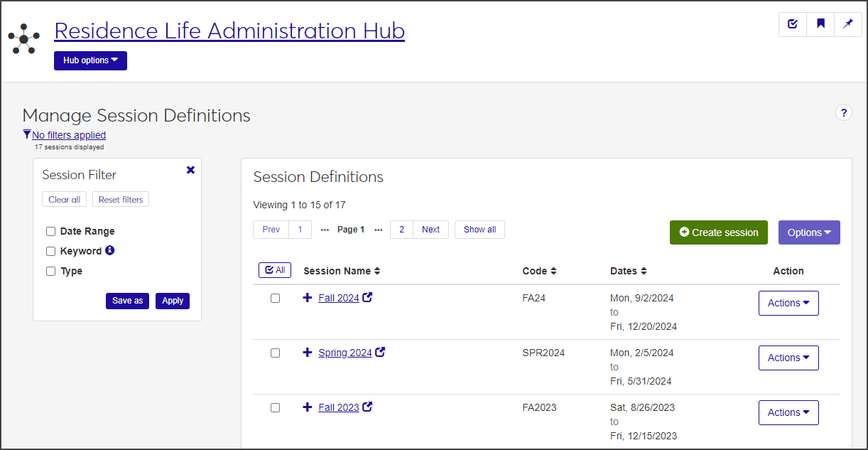Open Fall 2024 in new window icon
This screenshot has width=868, height=450.
pyautogui.click(x=367, y=298)
